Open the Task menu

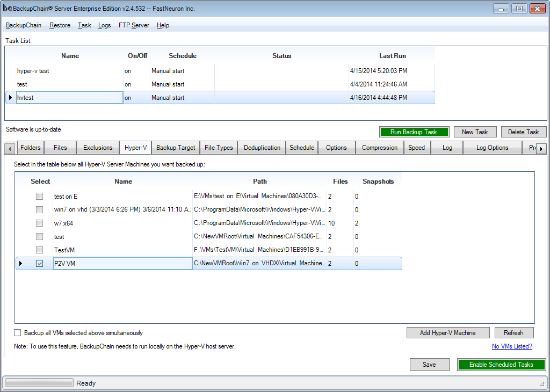tap(84, 25)
